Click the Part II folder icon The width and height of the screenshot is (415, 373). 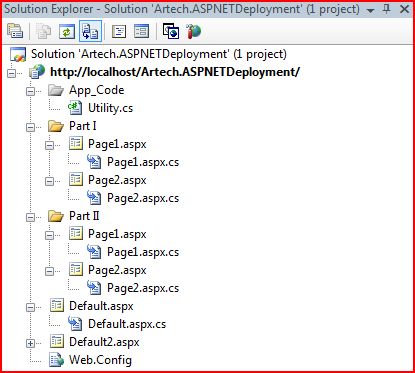coord(56,216)
